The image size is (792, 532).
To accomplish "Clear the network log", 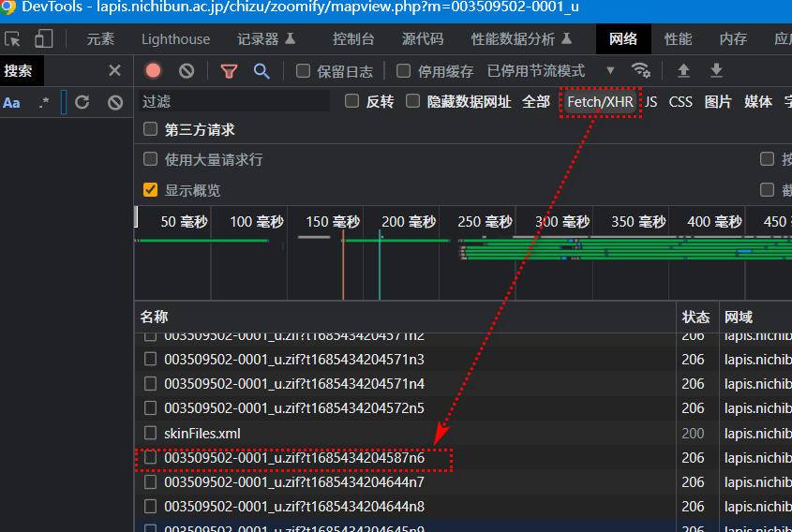I will [187, 71].
